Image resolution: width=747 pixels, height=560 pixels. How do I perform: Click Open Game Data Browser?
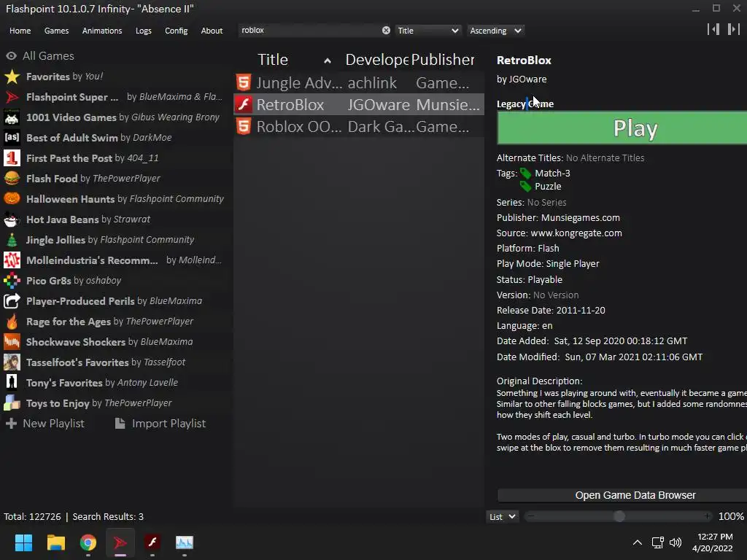click(x=622, y=495)
